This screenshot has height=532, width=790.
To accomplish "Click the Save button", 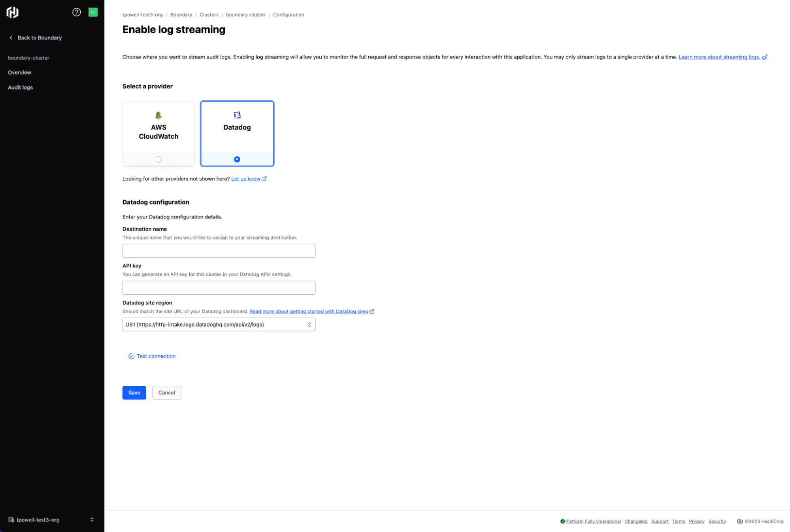I will (x=134, y=393).
